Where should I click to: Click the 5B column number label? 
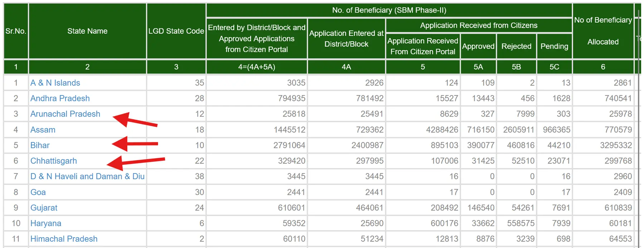click(516, 67)
